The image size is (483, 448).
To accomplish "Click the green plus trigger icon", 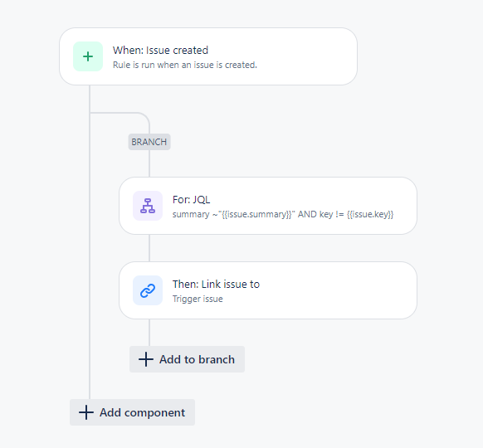I will click(x=88, y=56).
